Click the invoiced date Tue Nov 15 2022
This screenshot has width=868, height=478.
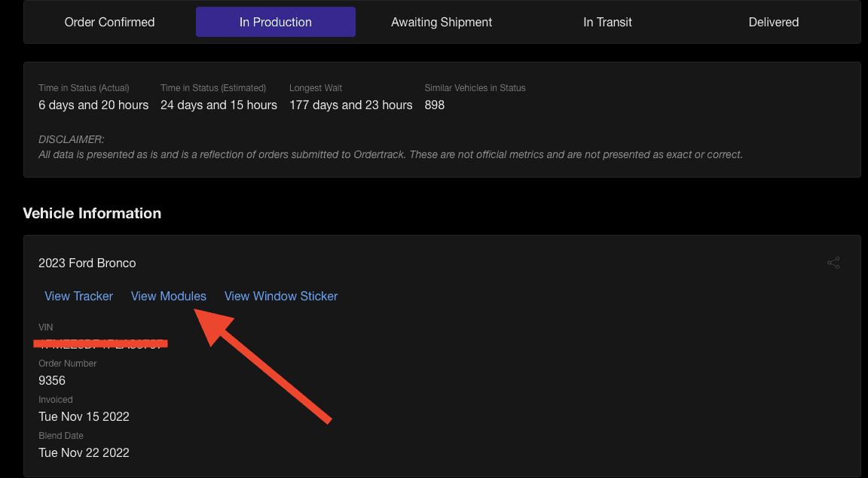point(84,416)
